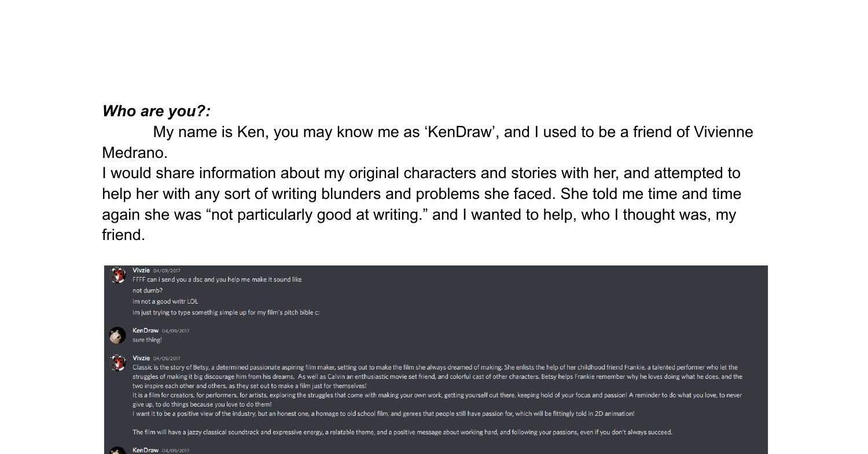Screen dimensions: 868x454
Task: Click KenDraw's avatar next to 'sure thing!'
Action: [117, 335]
